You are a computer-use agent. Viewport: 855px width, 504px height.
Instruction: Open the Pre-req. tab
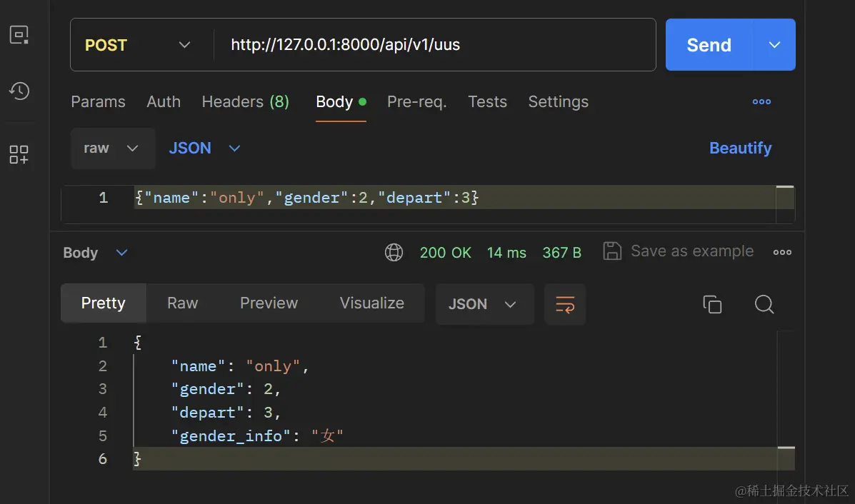click(417, 102)
